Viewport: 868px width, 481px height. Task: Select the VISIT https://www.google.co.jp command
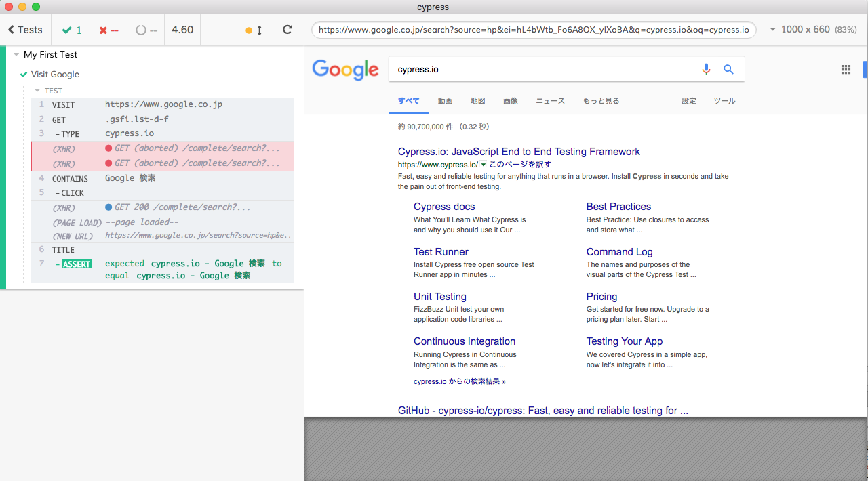[x=162, y=105]
